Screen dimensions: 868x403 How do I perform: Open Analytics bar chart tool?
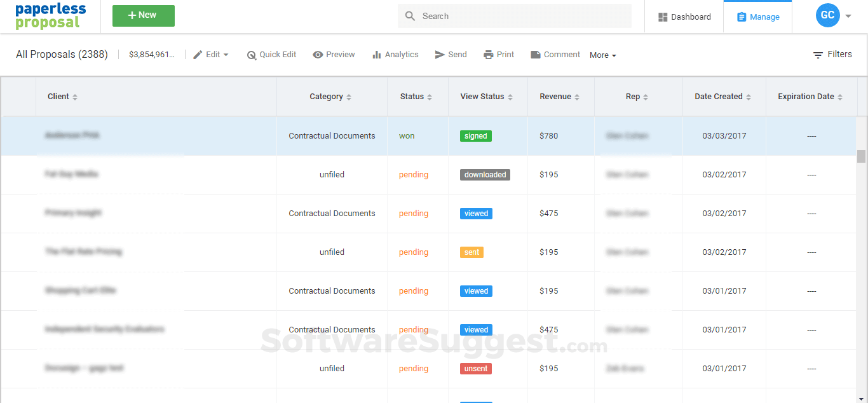[395, 55]
